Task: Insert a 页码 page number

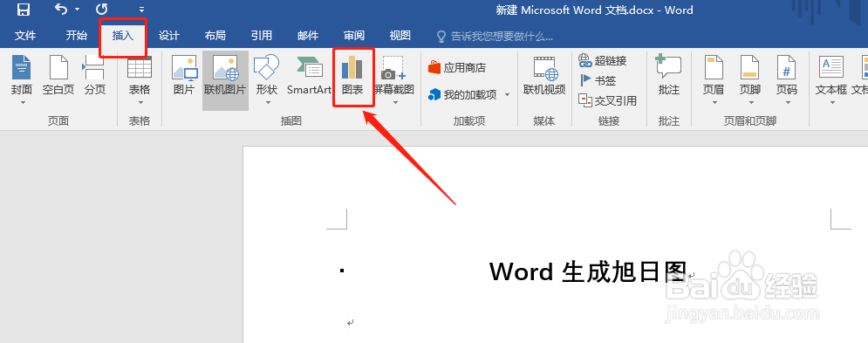Action: point(786,74)
